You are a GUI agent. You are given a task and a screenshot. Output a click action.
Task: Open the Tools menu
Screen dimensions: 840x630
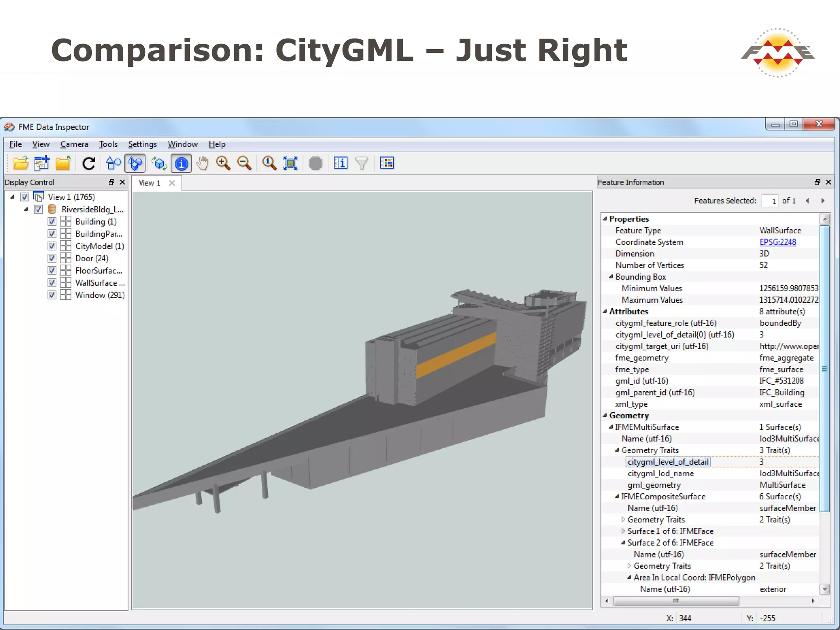pos(108,144)
